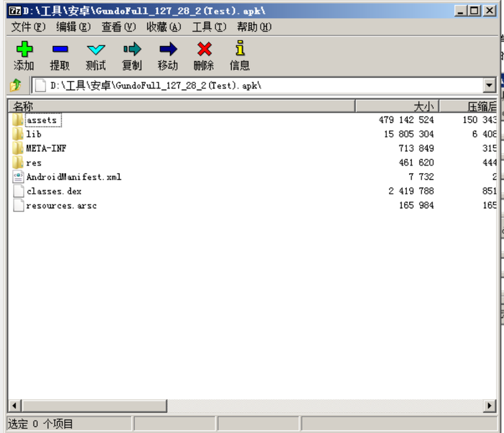Image resolution: width=504 pixels, height=433 pixels.
Task: Select the AndroidManifest.xml file icon
Action: [x=18, y=177]
